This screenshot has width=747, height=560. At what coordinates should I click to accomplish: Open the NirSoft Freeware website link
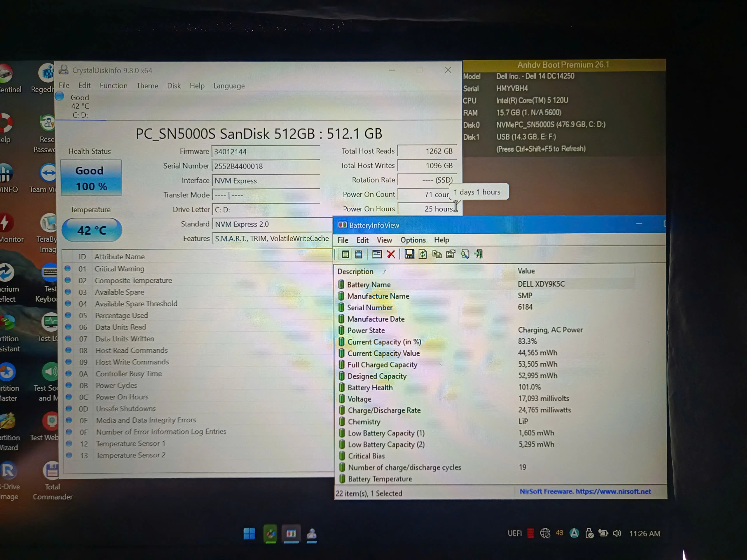(585, 491)
